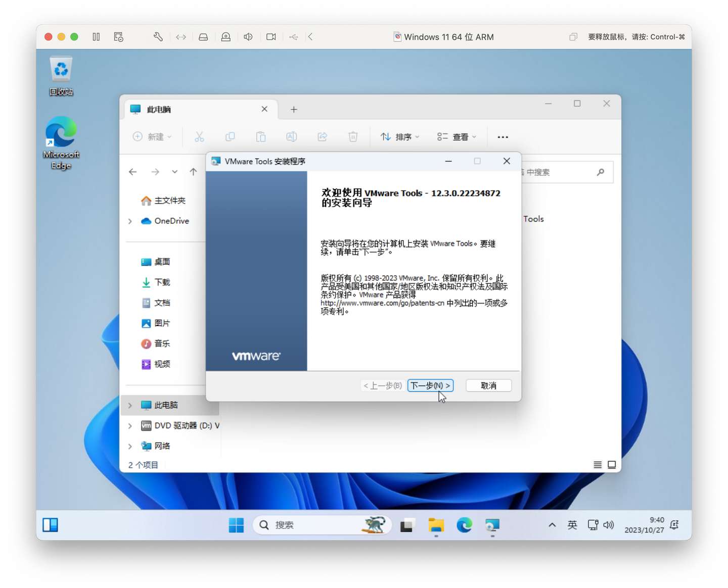Expand the 网络 tree node
The image size is (728, 588).
point(130,446)
